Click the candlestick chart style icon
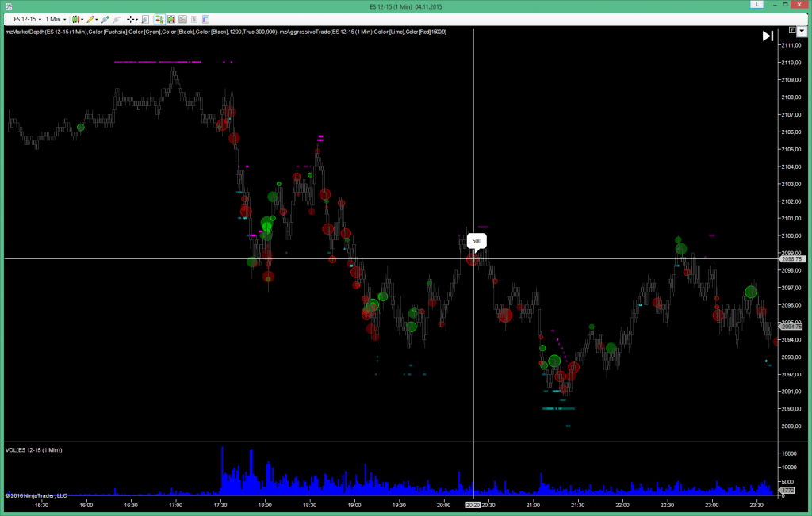This screenshot has height=516, width=812. click(x=75, y=19)
